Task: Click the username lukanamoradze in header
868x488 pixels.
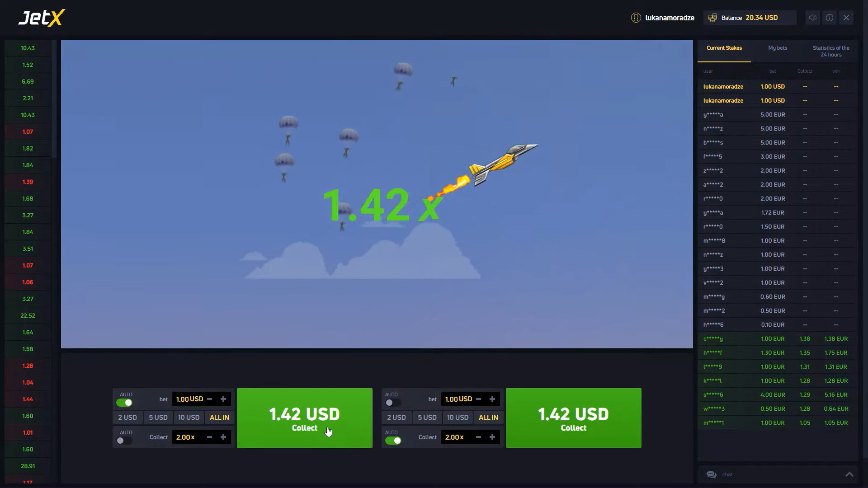Action: point(670,18)
